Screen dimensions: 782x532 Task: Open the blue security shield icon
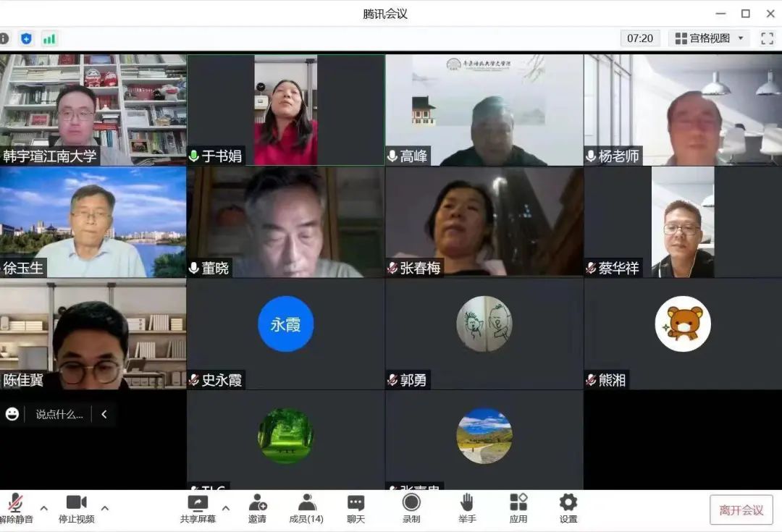point(27,38)
